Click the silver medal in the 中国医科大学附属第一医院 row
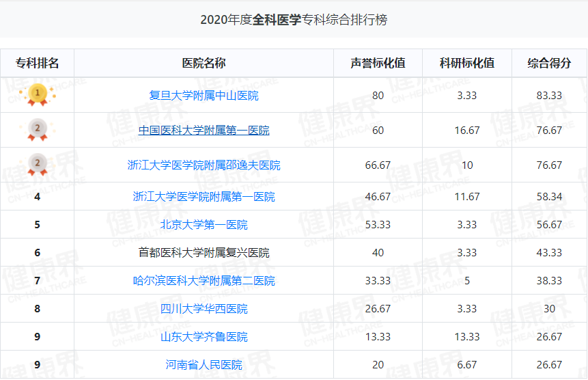The height and width of the screenshot is (380, 588). click(x=37, y=130)
